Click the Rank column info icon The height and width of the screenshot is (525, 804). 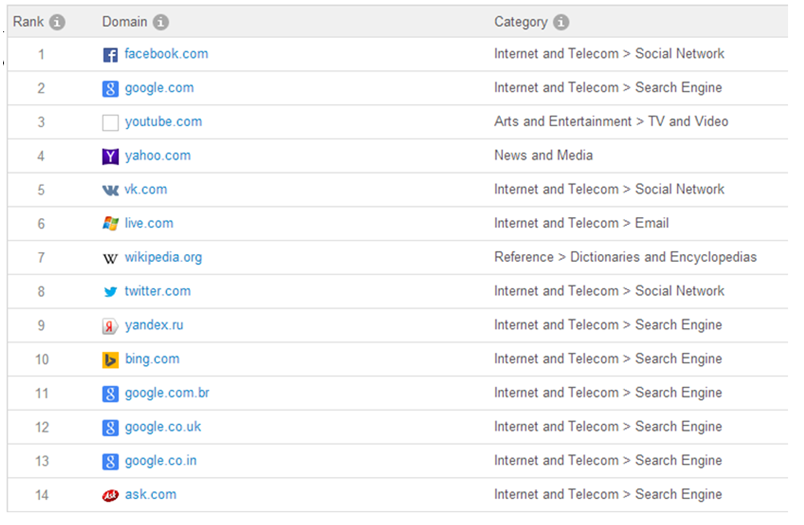click(x=57, y=22)
